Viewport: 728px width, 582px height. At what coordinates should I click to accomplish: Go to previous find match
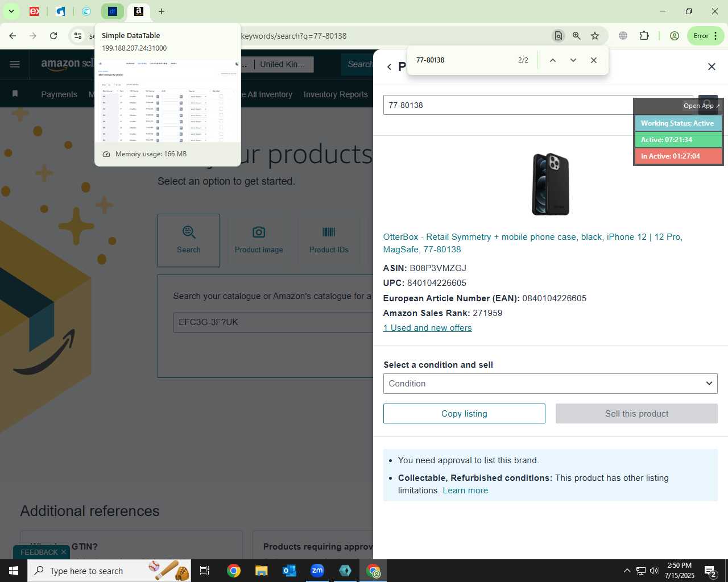point(552,60)
